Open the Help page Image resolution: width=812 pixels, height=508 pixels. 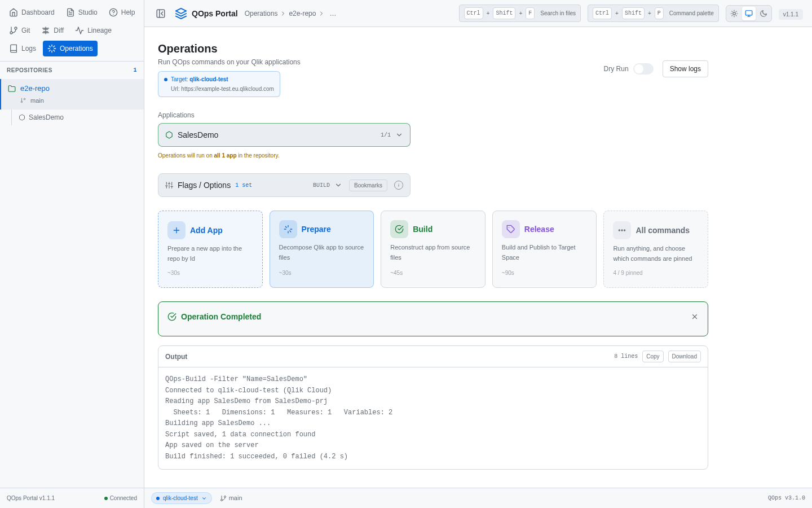122,12
